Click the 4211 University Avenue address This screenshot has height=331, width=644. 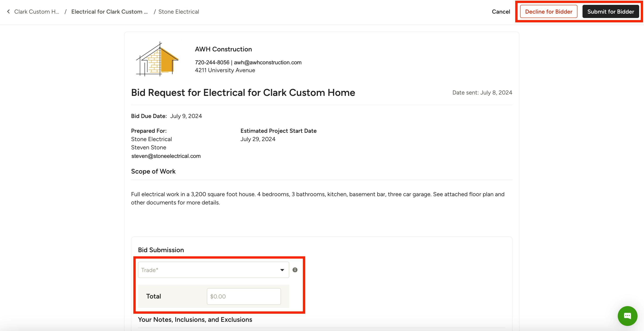click(x=225, y=70)
